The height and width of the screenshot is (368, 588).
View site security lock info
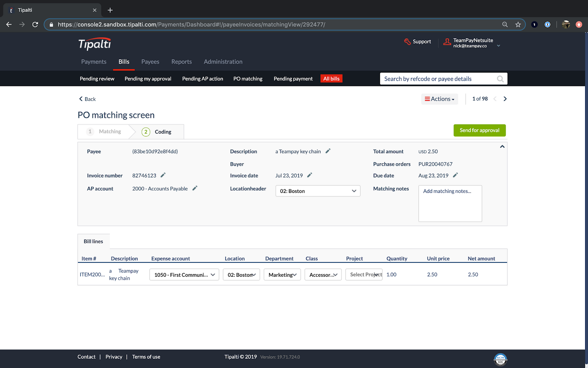click(x=51, y=24)
